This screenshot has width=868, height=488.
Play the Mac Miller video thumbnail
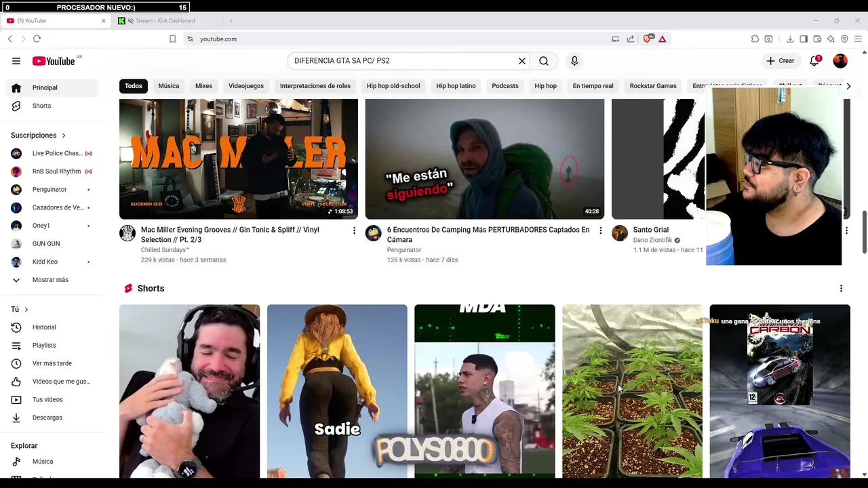239,159
